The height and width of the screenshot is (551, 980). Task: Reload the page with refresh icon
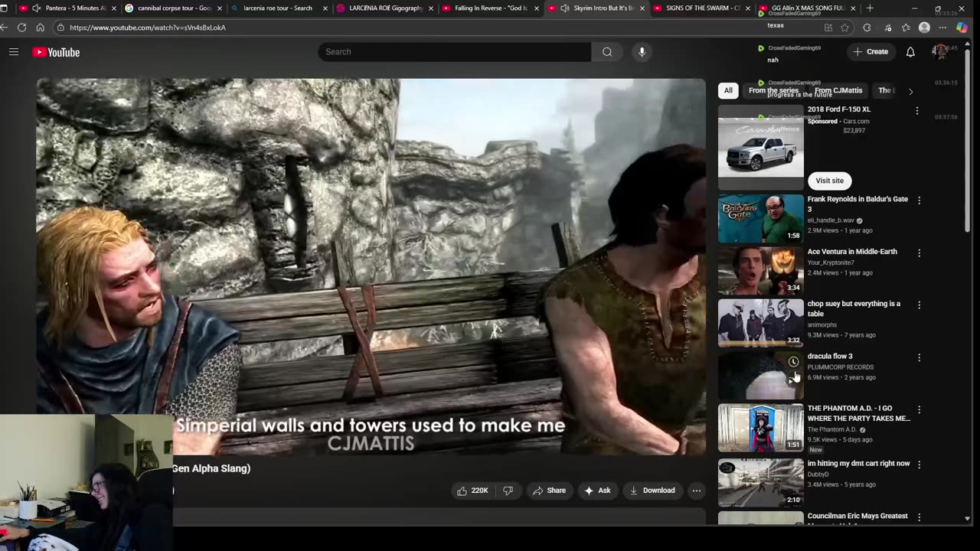pos(21,28)
